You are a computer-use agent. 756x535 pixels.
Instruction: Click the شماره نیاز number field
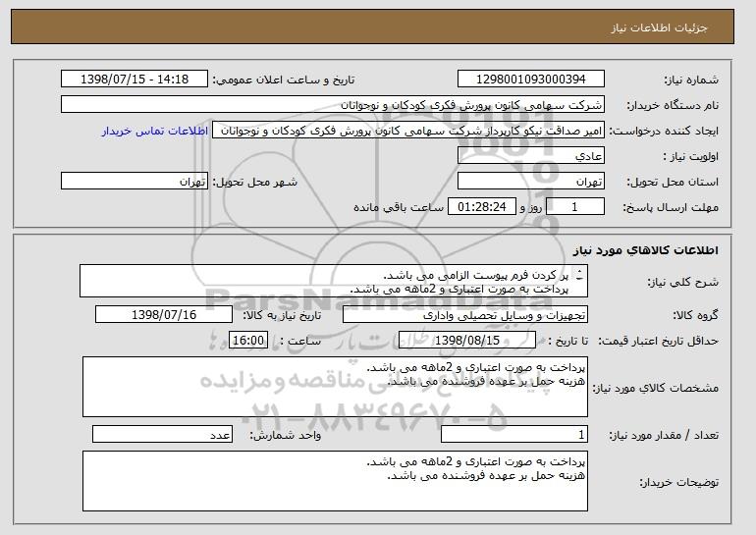click(531, 80)
